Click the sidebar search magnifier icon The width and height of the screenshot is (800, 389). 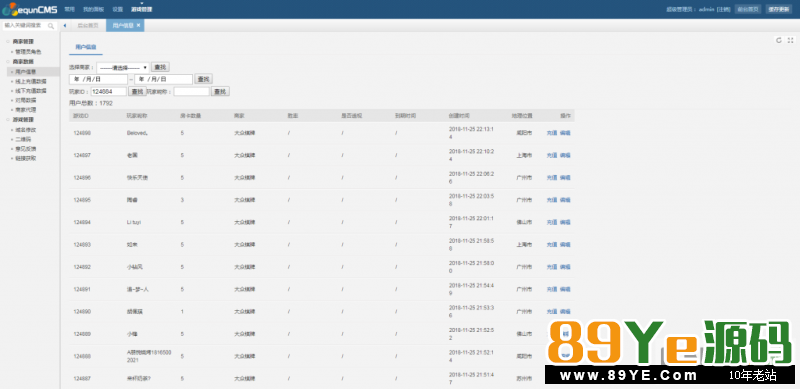click(51, 26)
